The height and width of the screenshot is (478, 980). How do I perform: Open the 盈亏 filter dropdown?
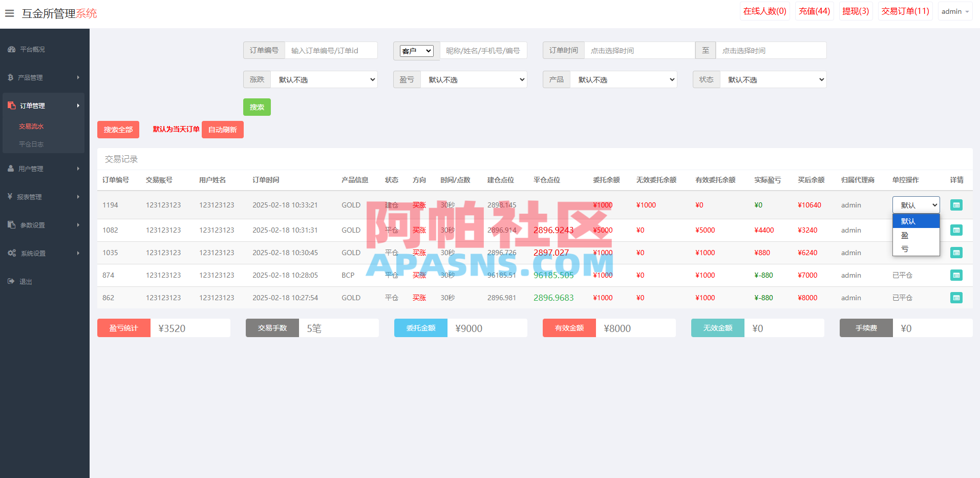tap(475, 79)
